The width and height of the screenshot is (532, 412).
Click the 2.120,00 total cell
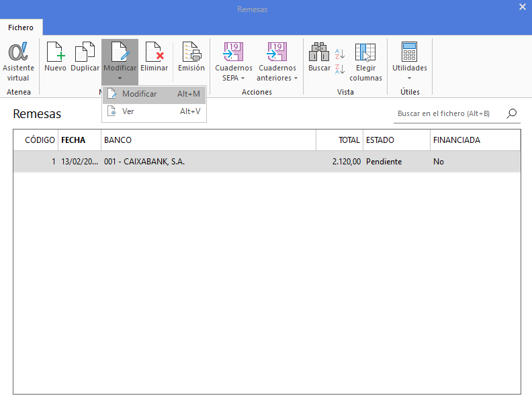point(340,162)
